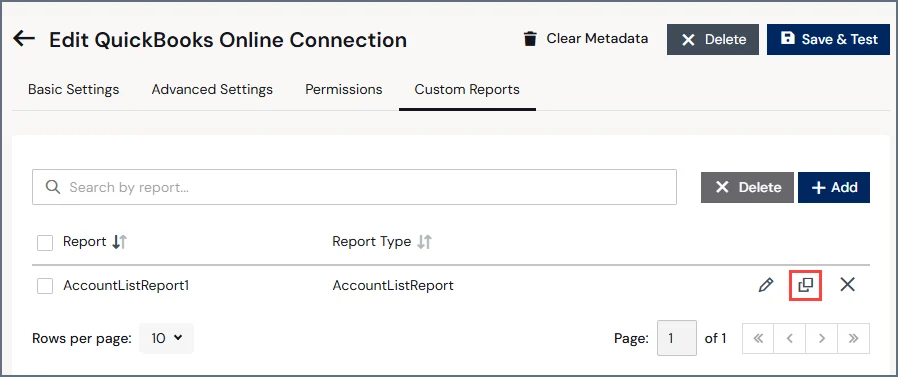Click the top Delete connection button
The height and width of the screenshot is (377, 898).
pyautogui.click(x=713, y=40)
